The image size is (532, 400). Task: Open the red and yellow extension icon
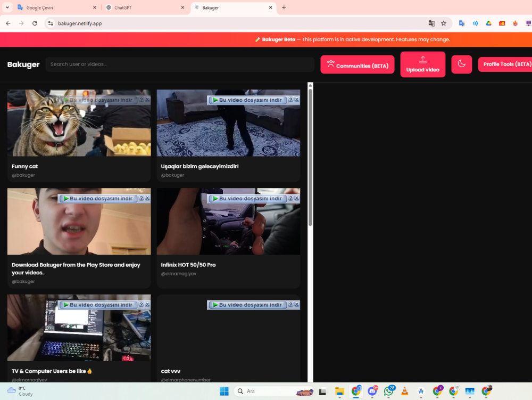point(502,23)
